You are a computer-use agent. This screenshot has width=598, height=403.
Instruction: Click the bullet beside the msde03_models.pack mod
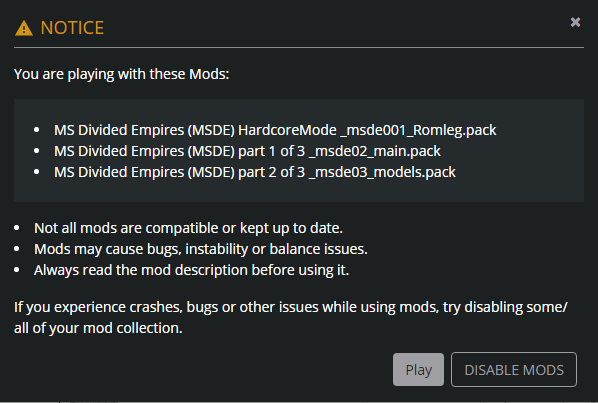pyautogui.click(x=37, y=172)
